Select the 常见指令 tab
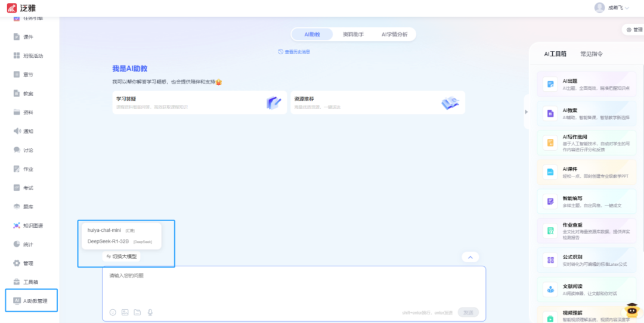Viewport: 644px width, 323px height. click(x=592, y=54)
